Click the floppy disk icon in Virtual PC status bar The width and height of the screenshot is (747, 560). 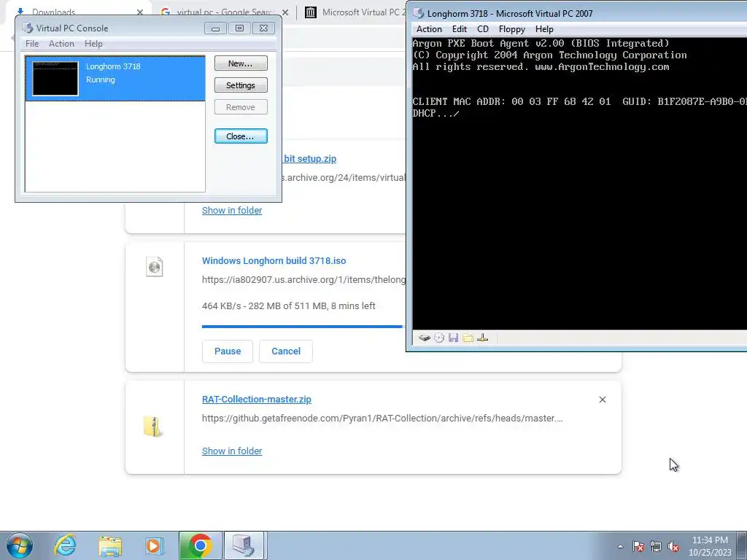click(x=453, y=338)
